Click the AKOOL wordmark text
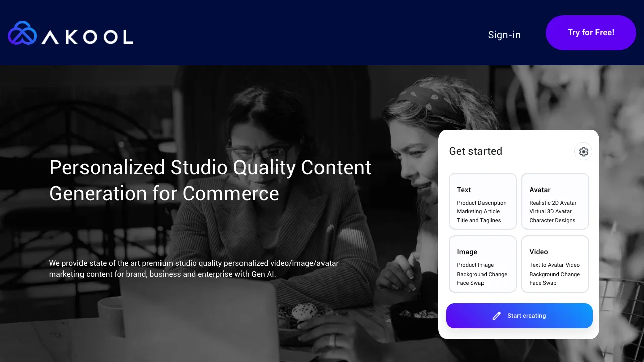Viewport: 644px width, 362px height. click(x=88, y=37)
